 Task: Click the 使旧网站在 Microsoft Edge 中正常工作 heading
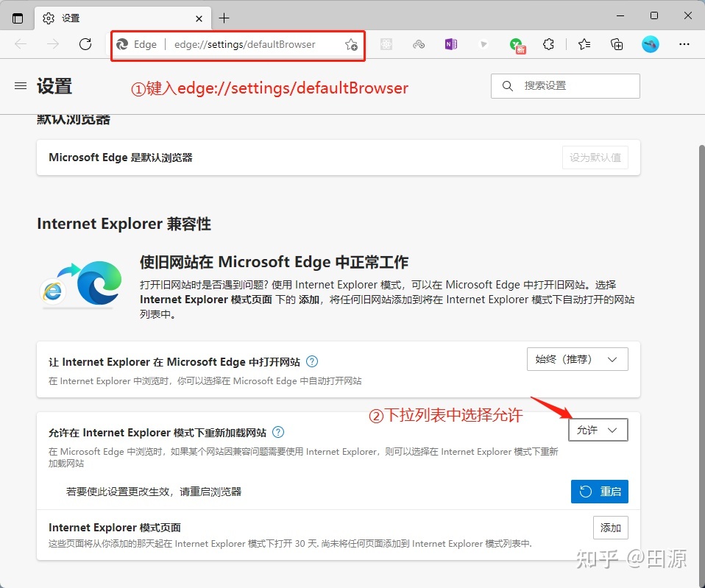pyautogui.click(x=274, y=262)
